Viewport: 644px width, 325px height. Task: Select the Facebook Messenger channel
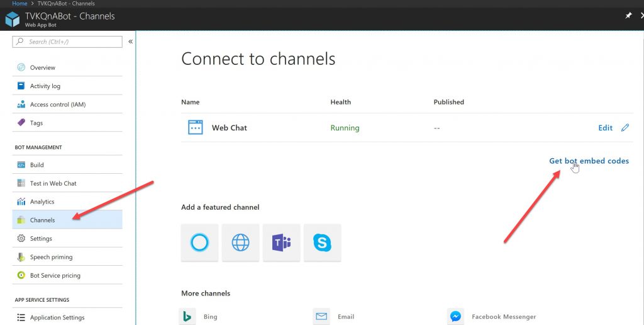point(455,316)
